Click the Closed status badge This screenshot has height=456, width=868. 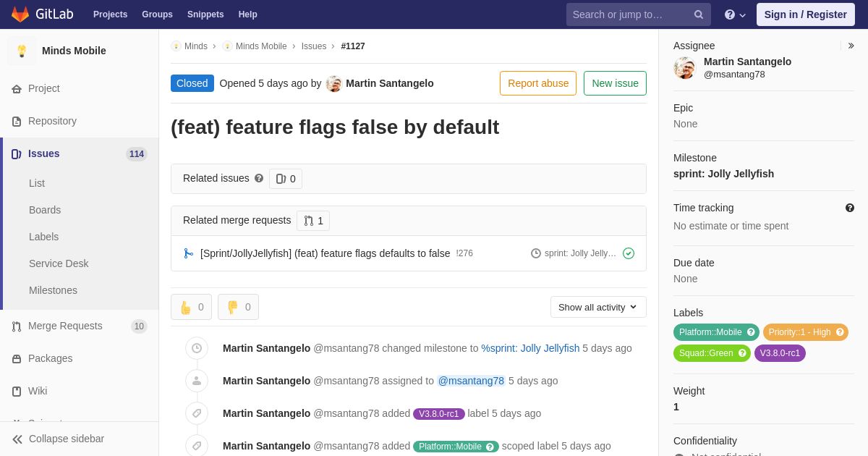click(192, 83)
